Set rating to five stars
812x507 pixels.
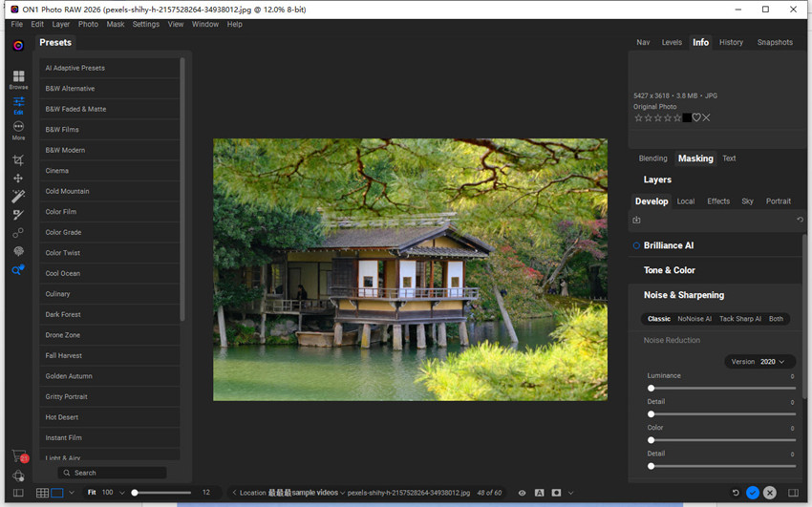(677, 117)
